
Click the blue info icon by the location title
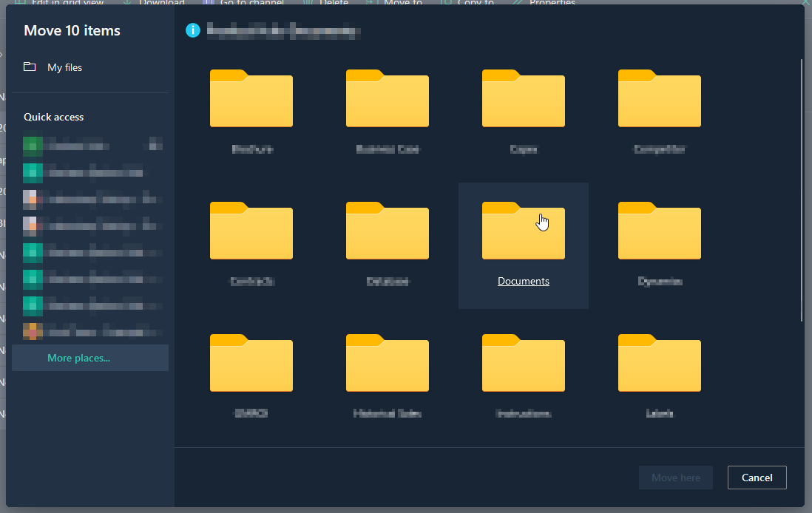[192, 30]
